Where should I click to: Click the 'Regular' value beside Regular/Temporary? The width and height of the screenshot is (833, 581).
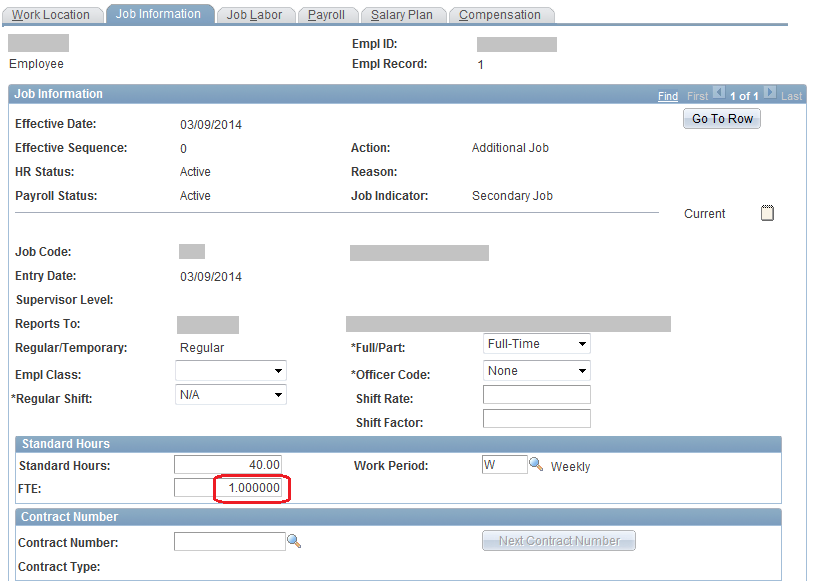[x=202, y=348]
